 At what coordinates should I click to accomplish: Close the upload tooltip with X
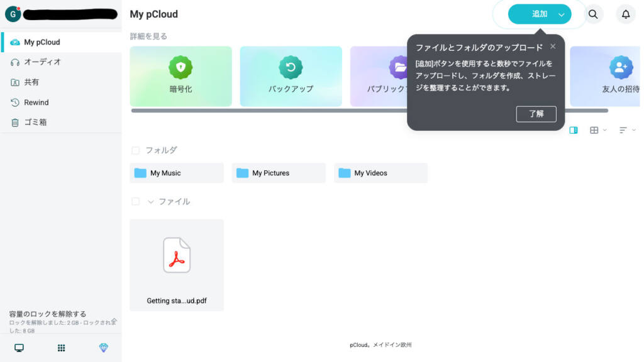553,47
